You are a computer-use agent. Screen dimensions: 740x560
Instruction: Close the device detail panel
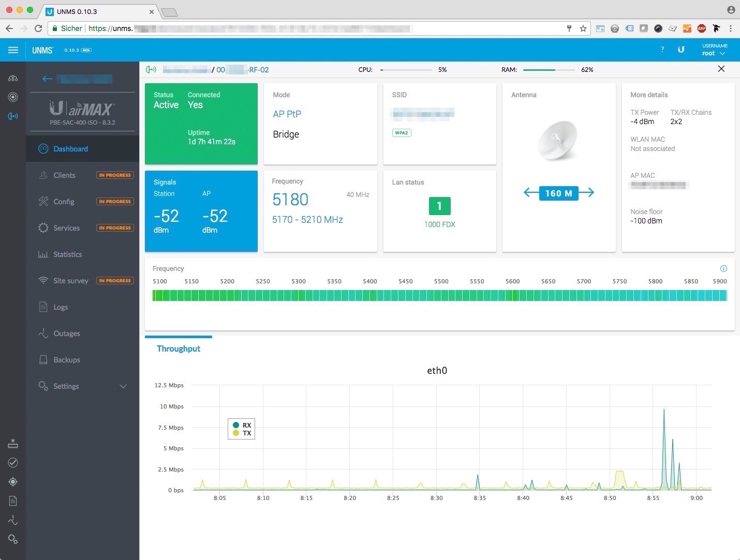(721, 69)
